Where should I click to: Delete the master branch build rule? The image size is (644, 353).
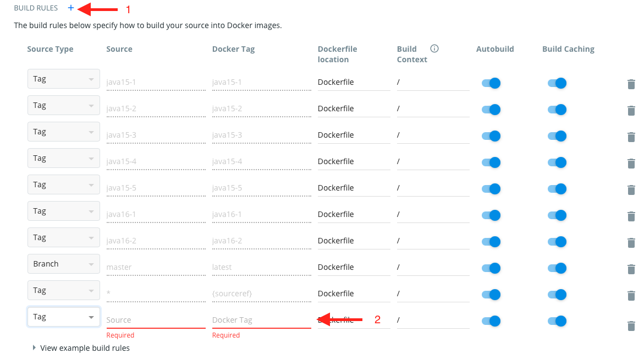coord(631,269)
